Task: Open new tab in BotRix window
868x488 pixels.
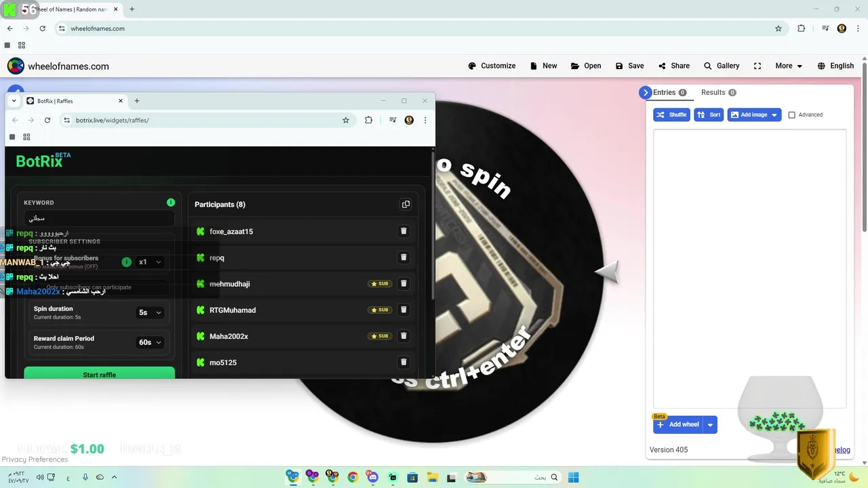Action: coord(137,101)
